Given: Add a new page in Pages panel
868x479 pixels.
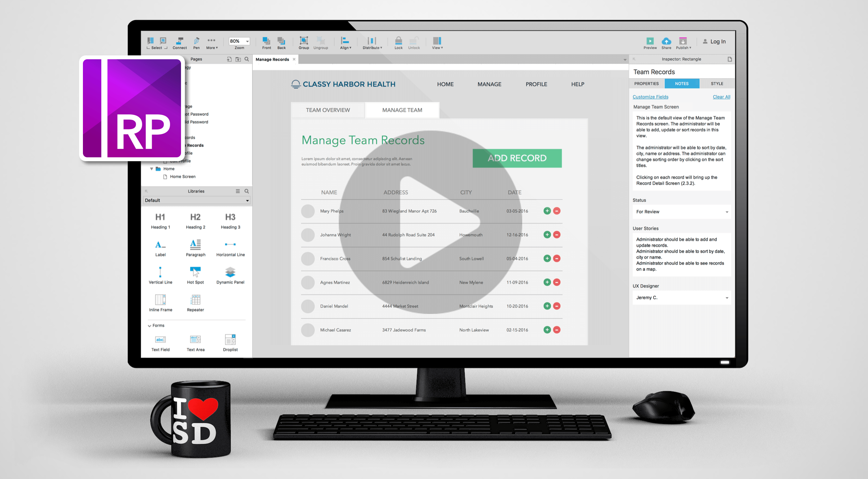Looking at the screenshot, I should coord(229,59).
